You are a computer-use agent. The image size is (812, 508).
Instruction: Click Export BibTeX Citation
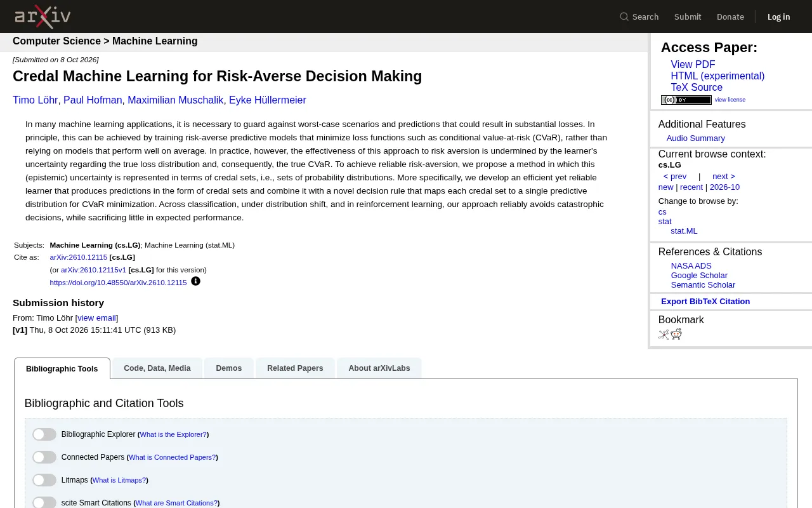[705, 302]
